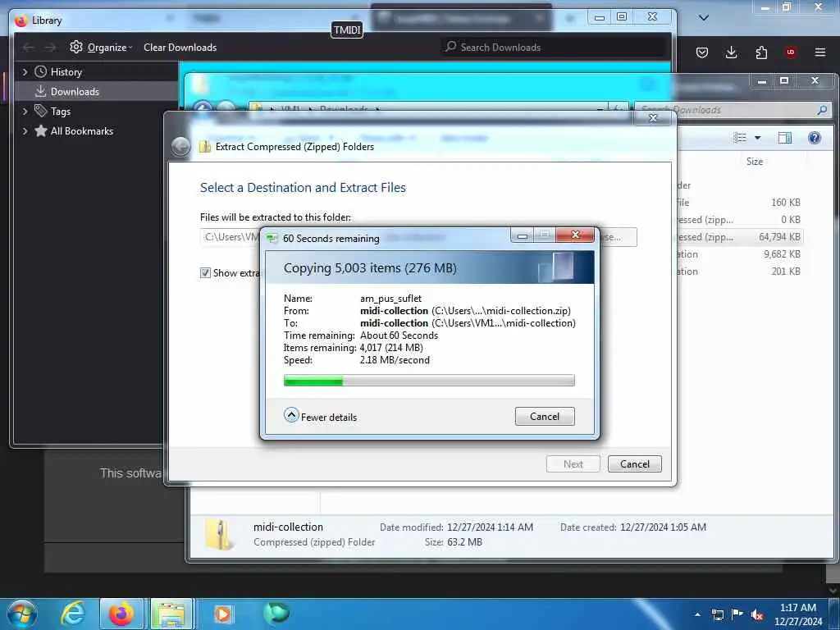The width and height of the screenshot is (840, 630).
Task: Open the uBlock Origin extension icon
Action: pyautogui.click(x=790, y=52)
